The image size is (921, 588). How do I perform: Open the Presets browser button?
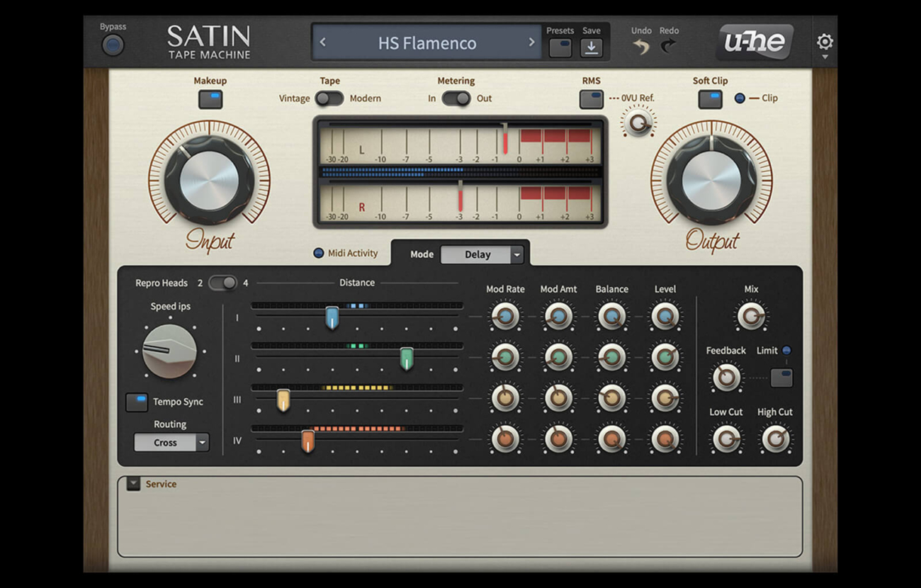click(560, 47)
